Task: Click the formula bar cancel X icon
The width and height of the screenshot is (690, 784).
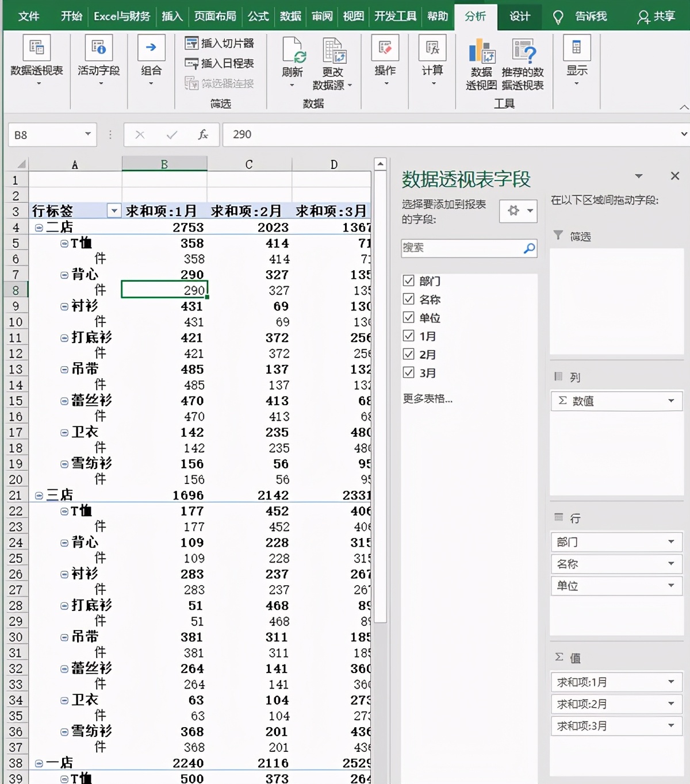Action: pyautogui.click(x=140, y=134)
